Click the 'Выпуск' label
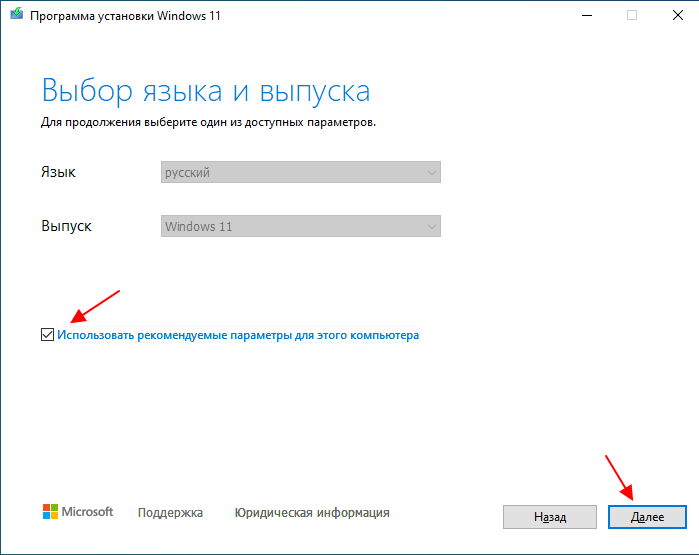Screen dimensions: 699x555 66,226
